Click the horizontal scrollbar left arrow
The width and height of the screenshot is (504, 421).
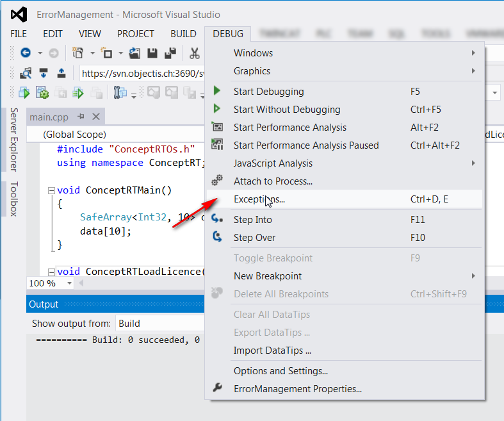(x=81, y=283)
